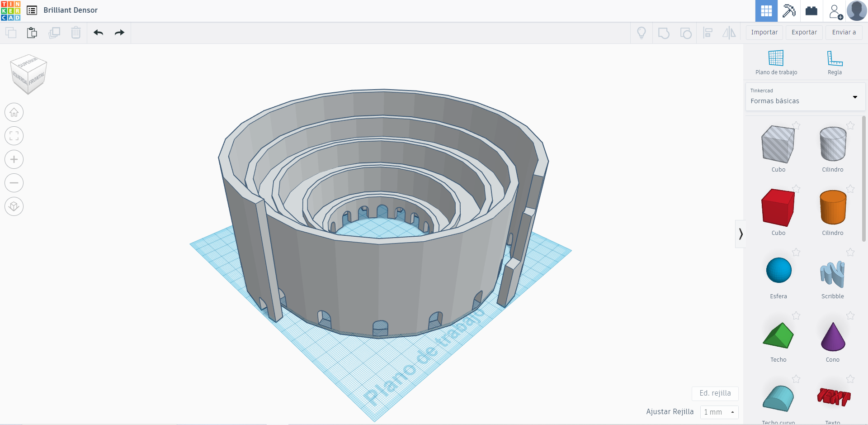The width and height of the screenshot is (868, 425).
Task: Favorite the Esfera star
Action: point(796,252)
